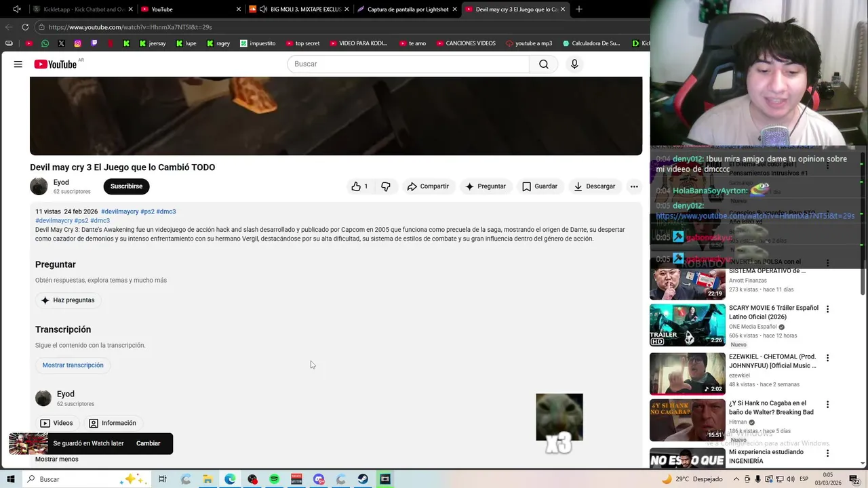Image resolution: width=868 pixels, height=488 pixels.
Task: Close the Devil may cry 3 tab
Action: click(563, 9)
